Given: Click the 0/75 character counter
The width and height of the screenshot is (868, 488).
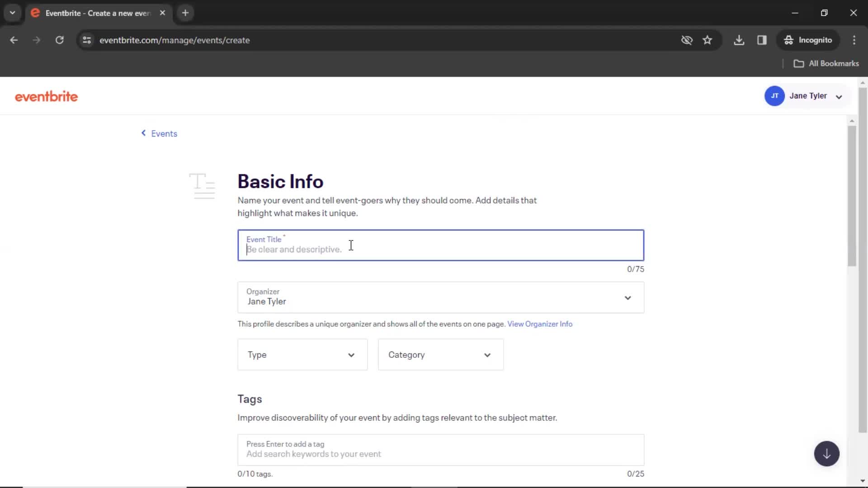Looking at the screenshot, I should click(635, 269).
